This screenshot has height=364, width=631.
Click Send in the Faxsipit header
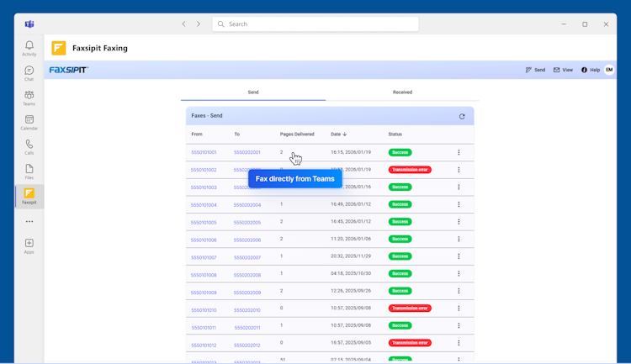pos(535,70)
